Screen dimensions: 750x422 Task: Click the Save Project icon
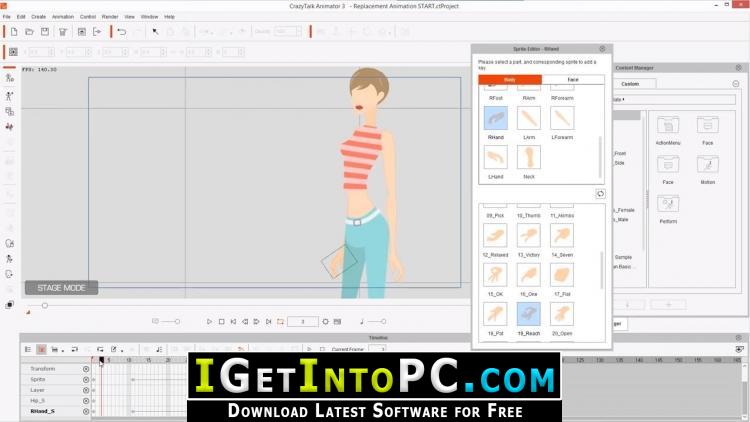coord(46,32)
